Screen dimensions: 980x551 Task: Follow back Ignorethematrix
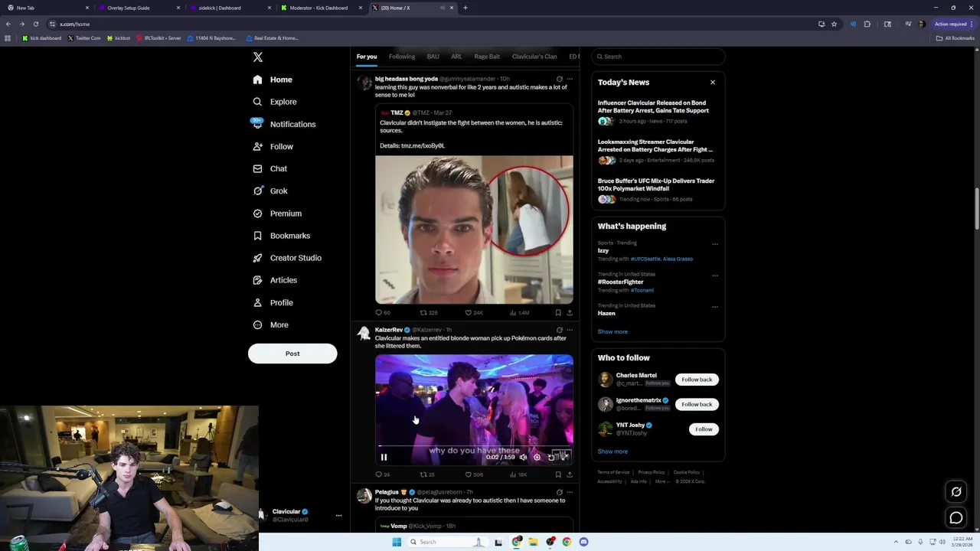pos(697,404)
